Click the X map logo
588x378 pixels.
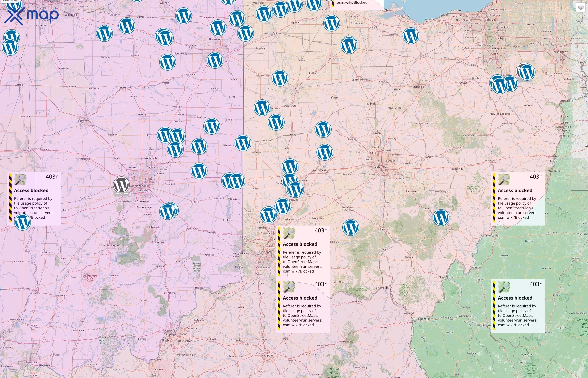click(31, 16)
